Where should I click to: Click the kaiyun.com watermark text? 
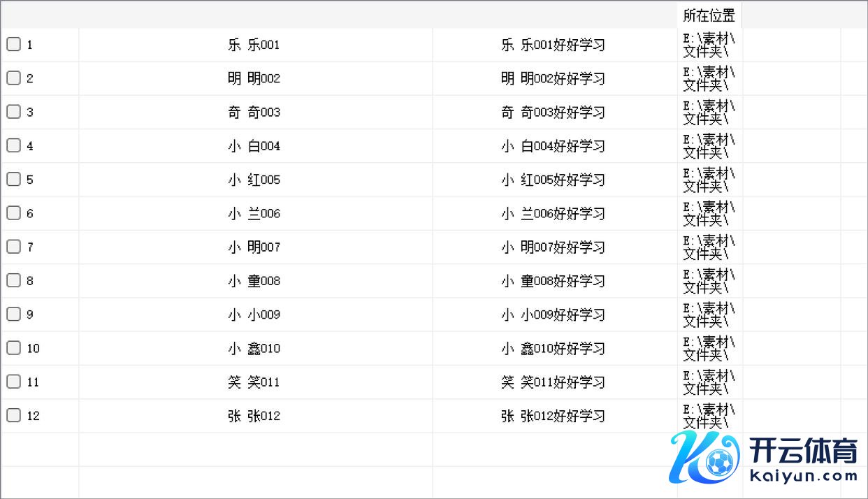click(804, 477)
